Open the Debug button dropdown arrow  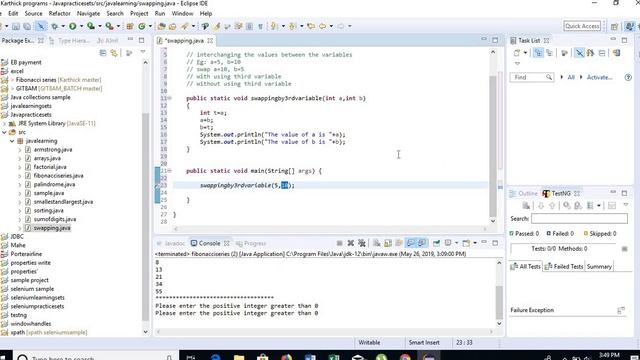tap(63, 27)
